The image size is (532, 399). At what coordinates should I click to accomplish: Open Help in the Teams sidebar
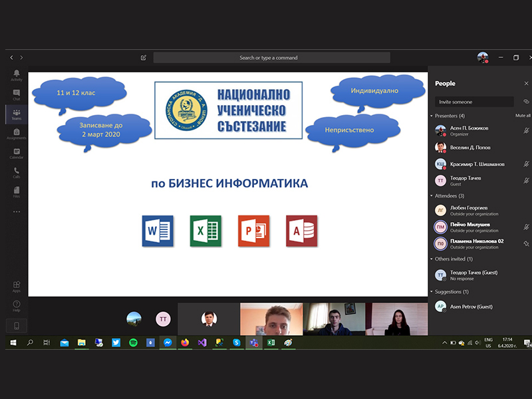coord(16,306)
